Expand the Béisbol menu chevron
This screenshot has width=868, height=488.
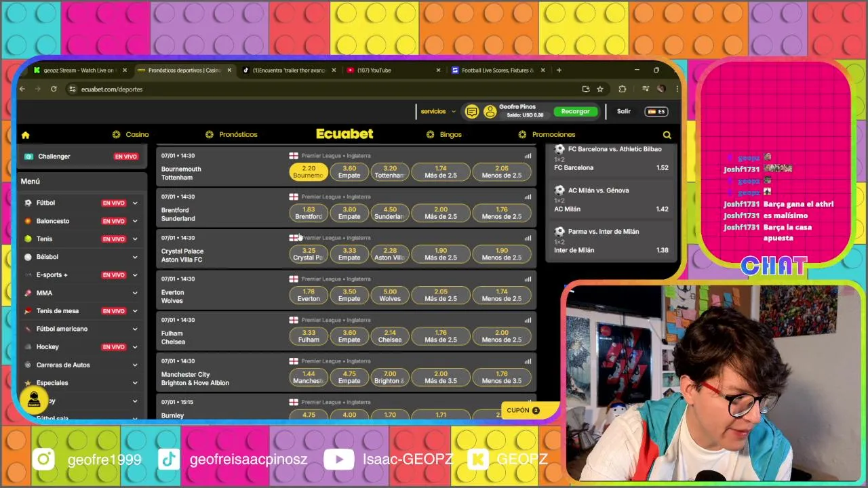click(x=135, y=257)
